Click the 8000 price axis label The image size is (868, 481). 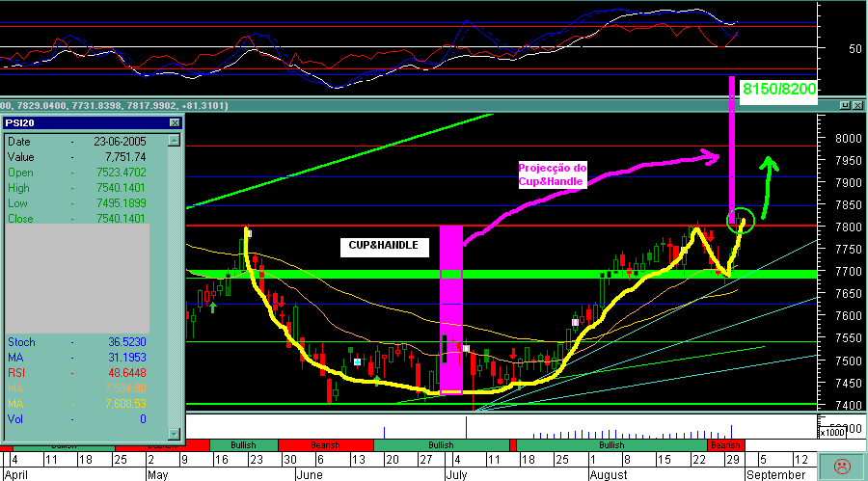pyautogui.click(x=848, y=139)
